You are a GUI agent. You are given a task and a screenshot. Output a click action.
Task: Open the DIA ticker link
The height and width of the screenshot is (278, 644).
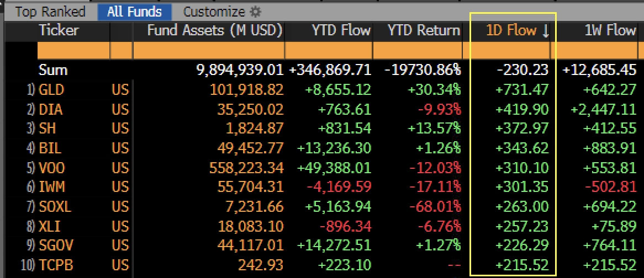click(50, 109)
